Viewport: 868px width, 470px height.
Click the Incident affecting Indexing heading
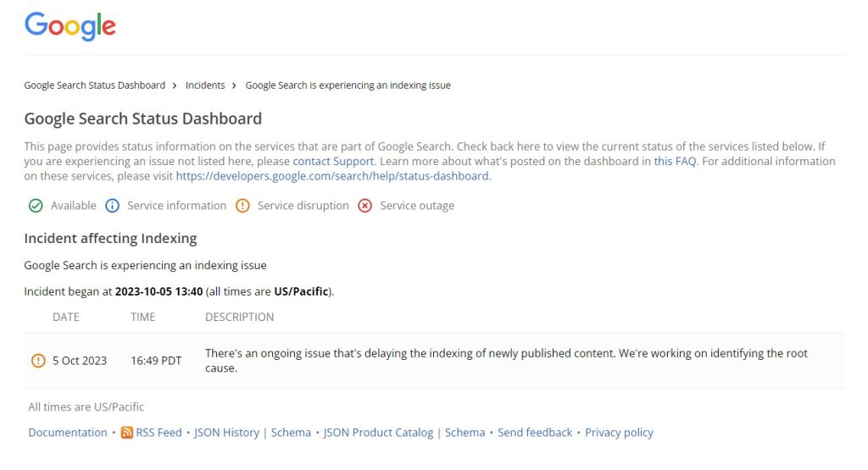(x=110, y=238)
